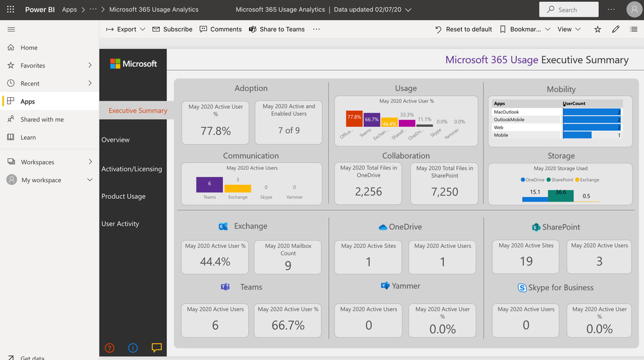The width and height of the screenshot is (644, 360).
Task: Open the app launcher waffle icon
Action: 11,9
